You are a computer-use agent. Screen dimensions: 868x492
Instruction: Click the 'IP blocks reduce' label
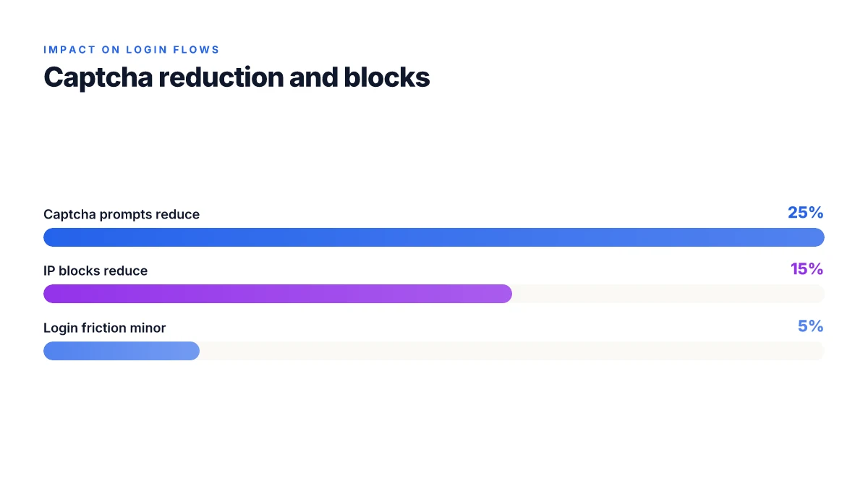click(x=95, y=271)
